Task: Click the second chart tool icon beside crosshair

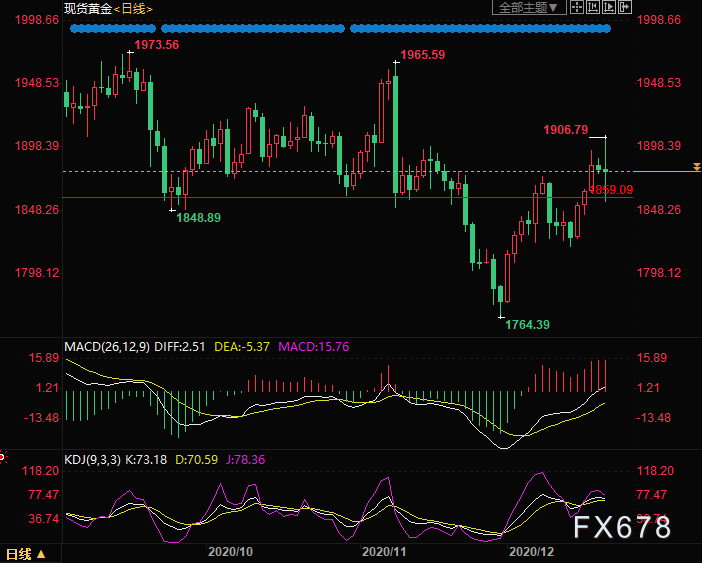Action: 593,8
